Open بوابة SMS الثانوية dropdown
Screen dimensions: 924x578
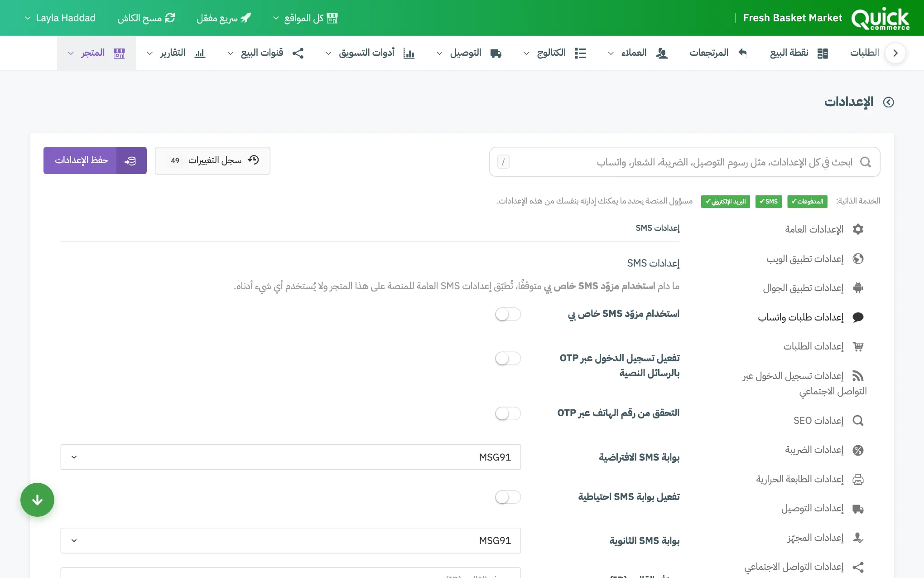pos(291,540)
